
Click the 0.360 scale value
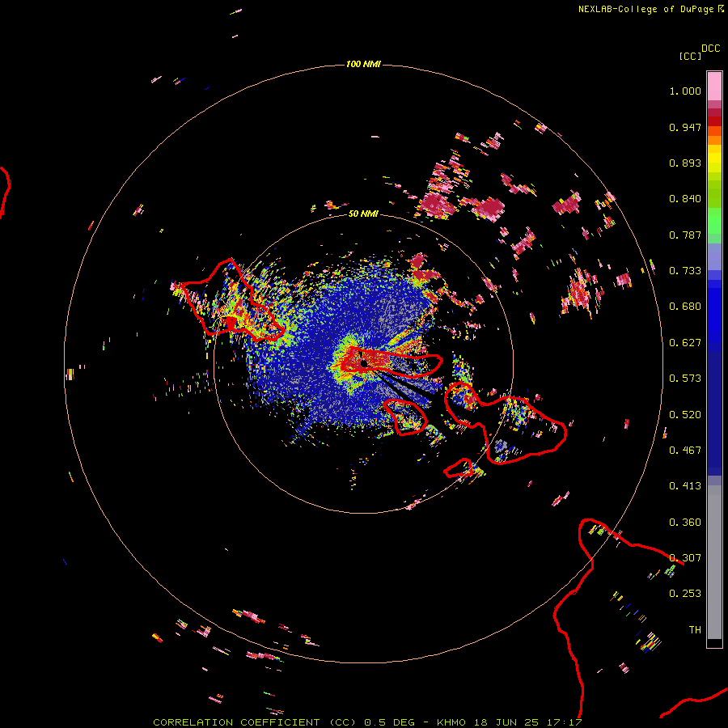pos(685,523)
